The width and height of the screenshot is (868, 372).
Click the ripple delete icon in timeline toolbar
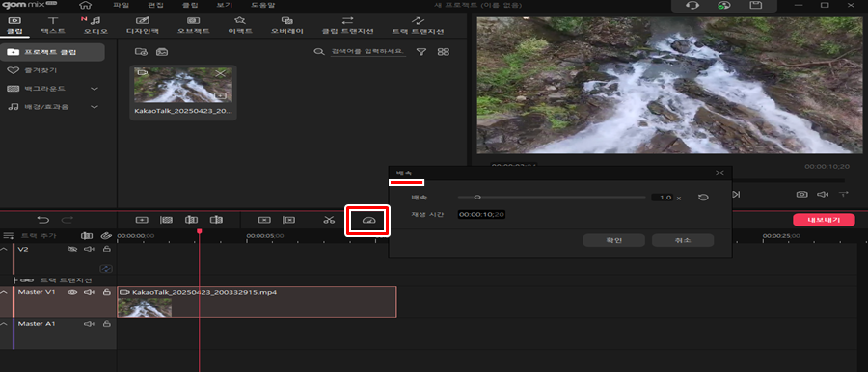pyautogui.click(x=289, y=220)
